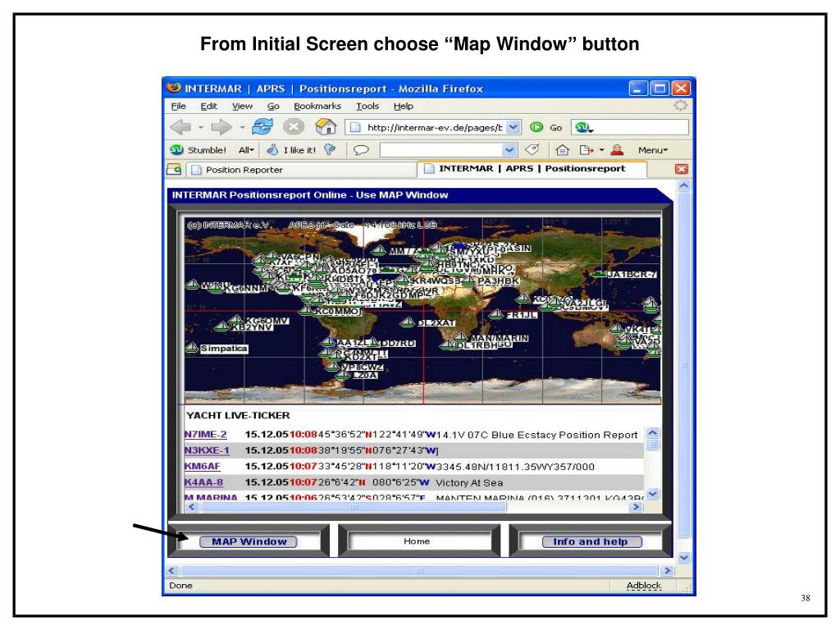840x630 pixels.
Task: Open the K4AA-8 callsign link
Action: [x=203, y=482]
